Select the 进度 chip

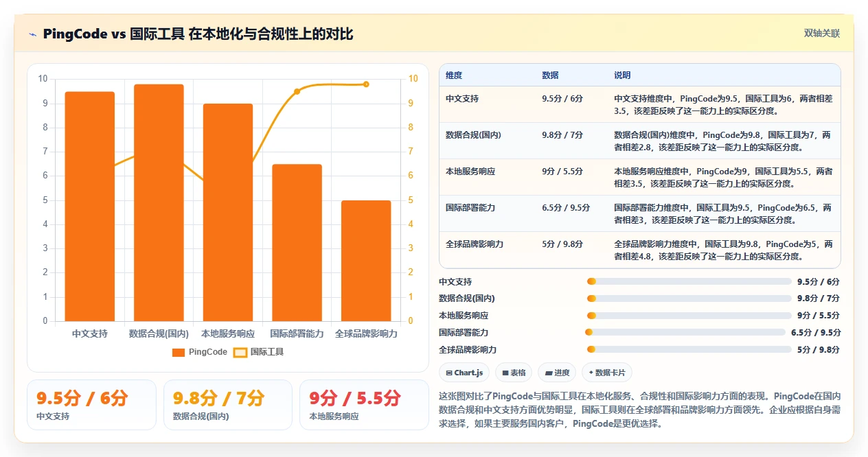(557, 373)
